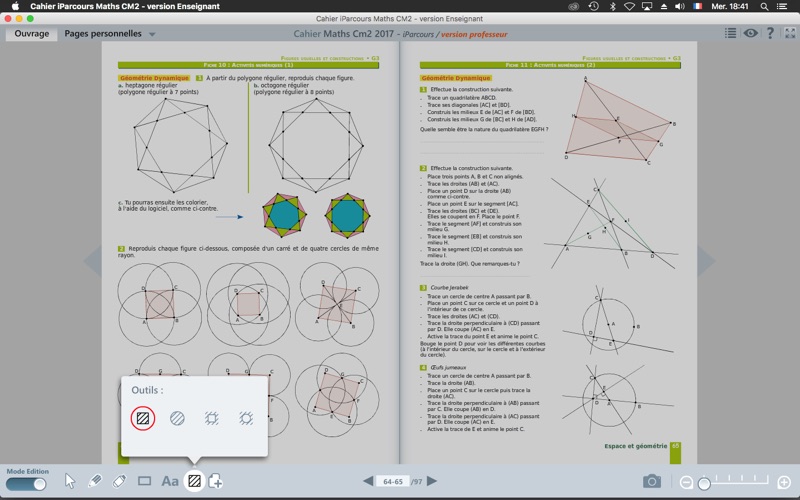Toggle the Mode Edition switch

tap(26, 484)
